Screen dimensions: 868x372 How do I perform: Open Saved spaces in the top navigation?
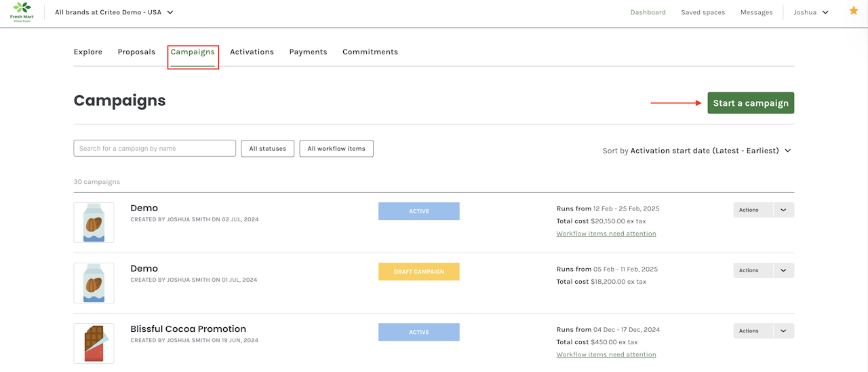pyautogui.click(x=703, y=12)
